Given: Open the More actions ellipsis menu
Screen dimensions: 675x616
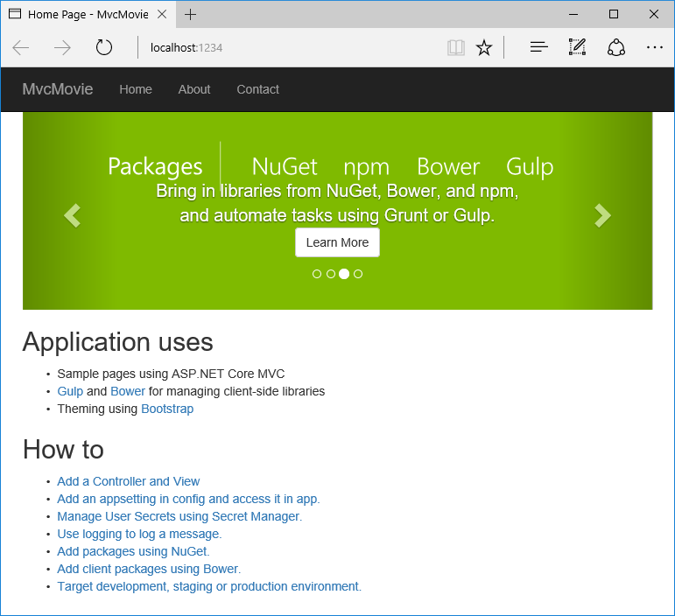Looking at the screenshot, I should 655,47.
